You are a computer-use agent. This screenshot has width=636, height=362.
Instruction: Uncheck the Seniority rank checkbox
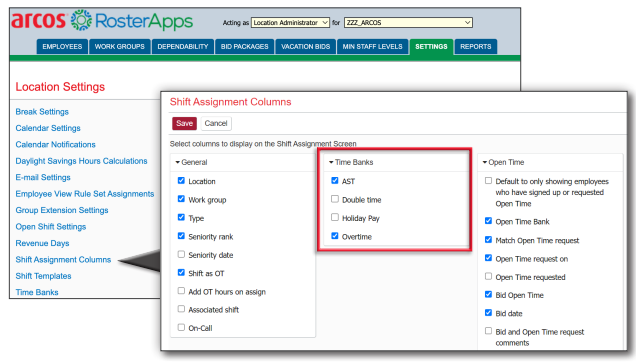tap(181, 236)
